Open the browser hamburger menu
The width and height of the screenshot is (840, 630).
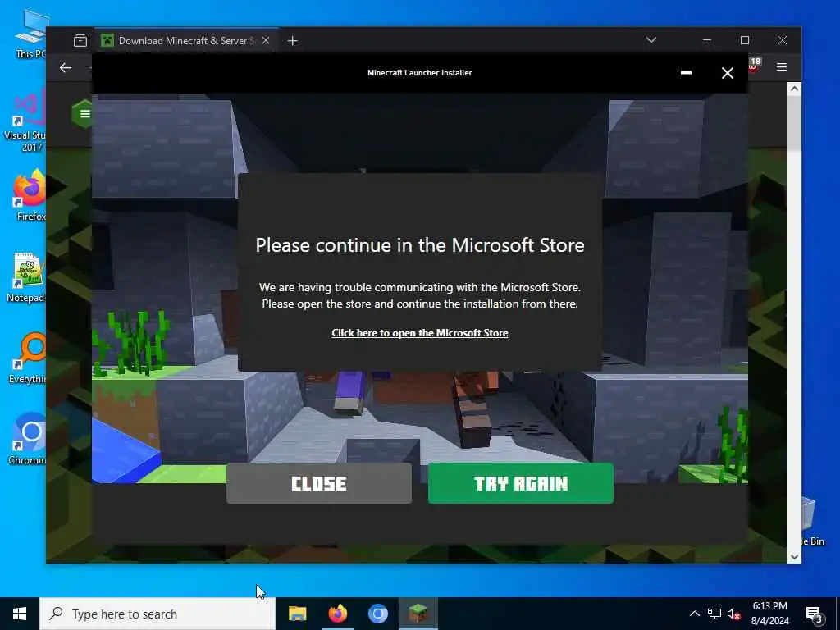tap(782, 67)
